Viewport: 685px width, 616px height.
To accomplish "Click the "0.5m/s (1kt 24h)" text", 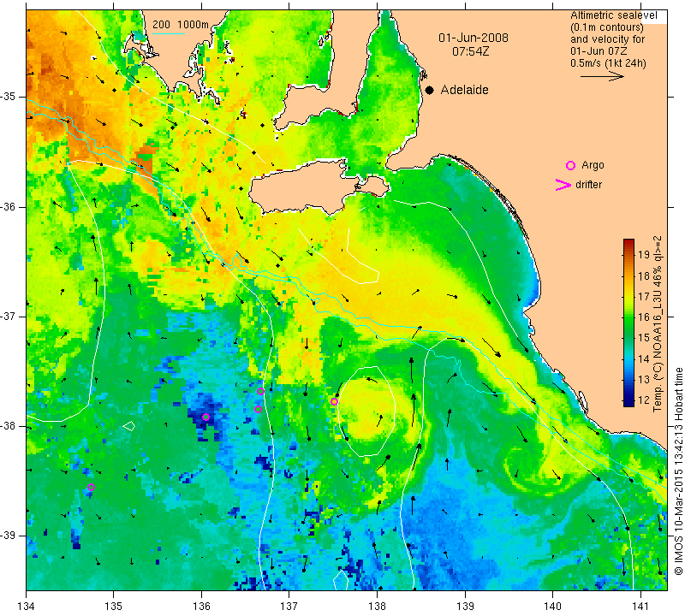I will [x=608, y=62].
